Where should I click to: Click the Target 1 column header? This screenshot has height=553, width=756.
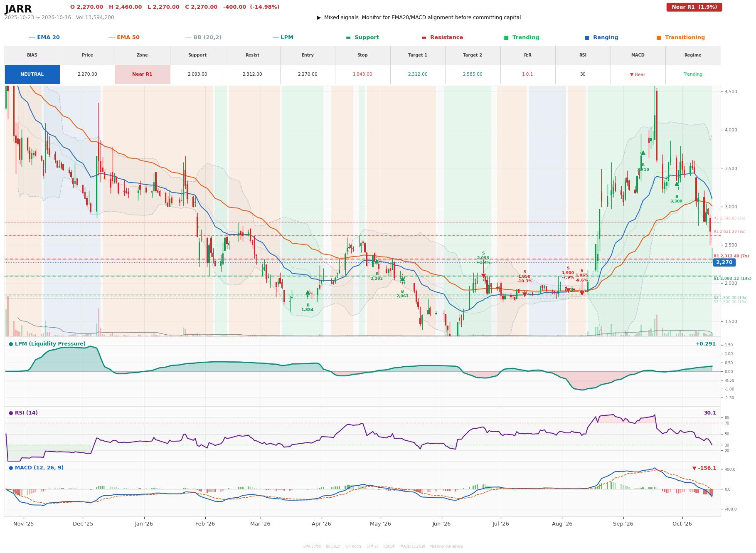tap(417, 55)
